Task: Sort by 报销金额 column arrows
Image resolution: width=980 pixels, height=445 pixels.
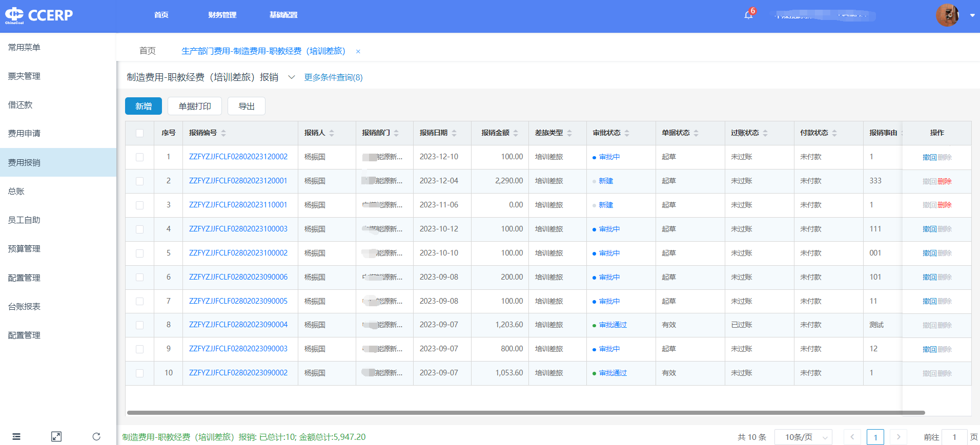Action: 516,133
